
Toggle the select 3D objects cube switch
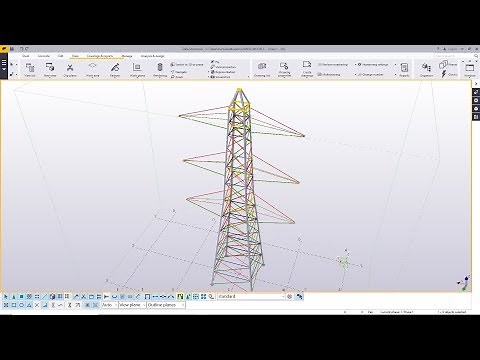coord(52,296)
